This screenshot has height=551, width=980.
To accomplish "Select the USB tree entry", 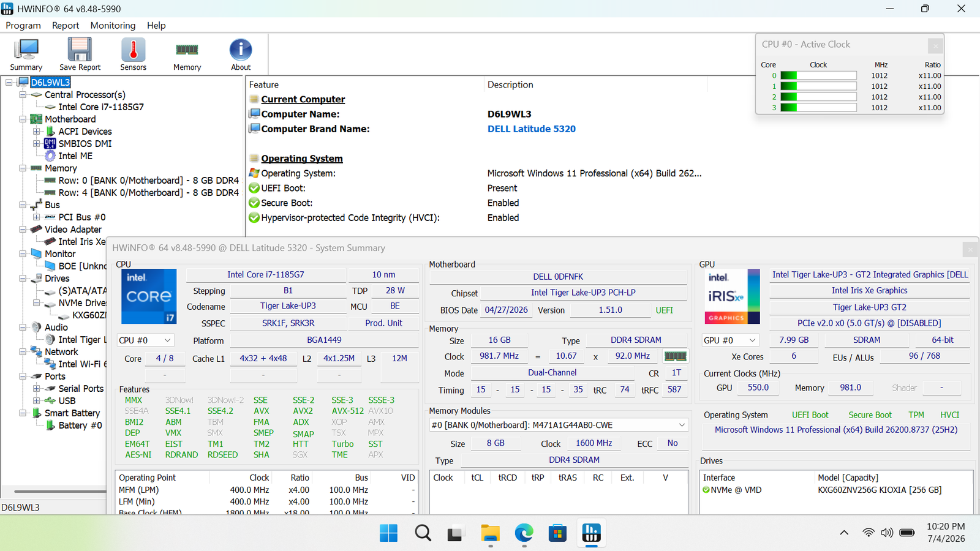I will (67, 401).
